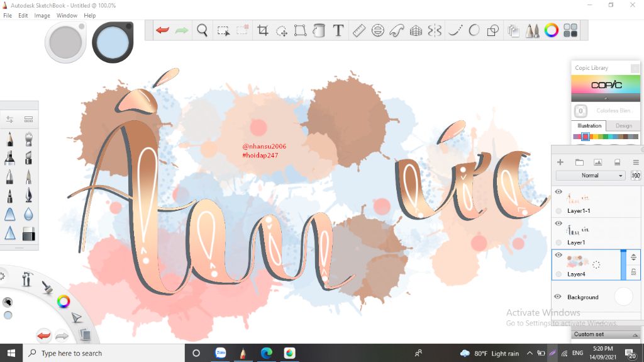Select the Layer1-1 thumbnail
This screenshot has width=644, height=362.
click(x=579, y=199)
